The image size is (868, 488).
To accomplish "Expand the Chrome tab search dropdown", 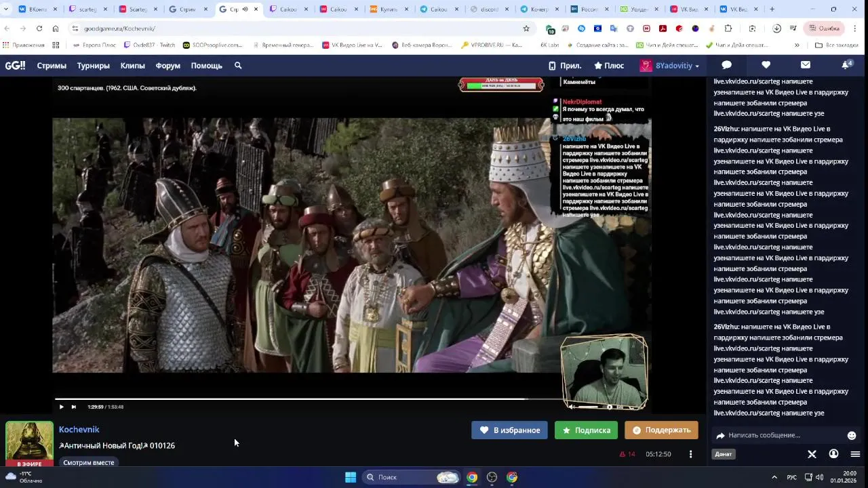I will pos(6,9).
